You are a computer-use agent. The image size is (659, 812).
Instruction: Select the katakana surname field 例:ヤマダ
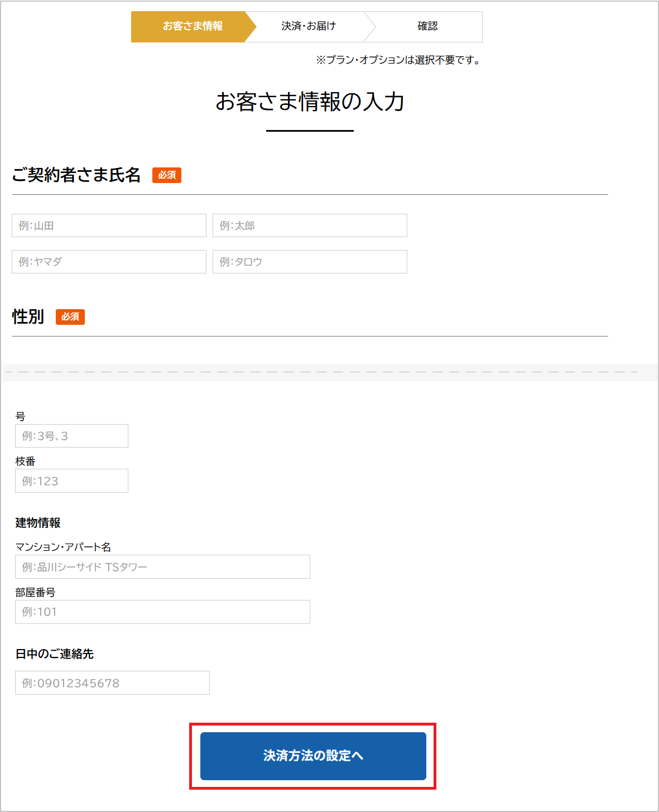click(x=109, y=262)
